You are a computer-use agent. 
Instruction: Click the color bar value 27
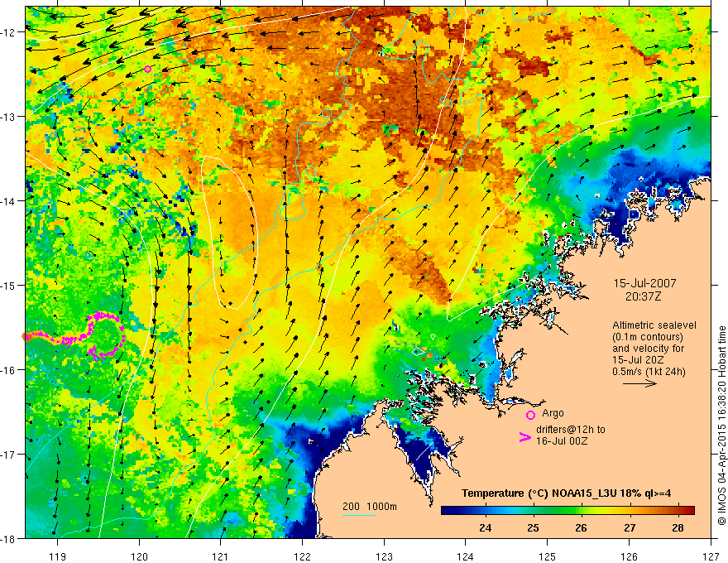pos(630,527)
